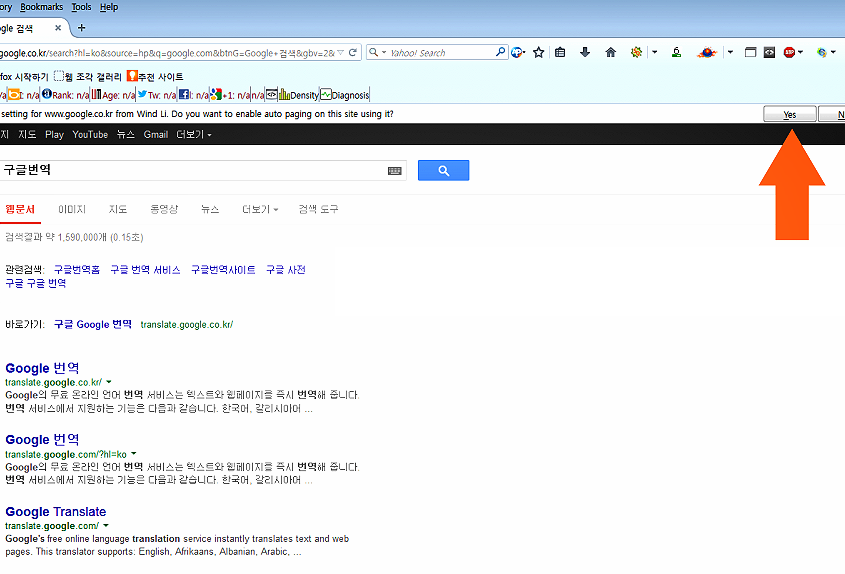Open a new tab with plus button
845x574 pixels.
(x=81, y=27)
